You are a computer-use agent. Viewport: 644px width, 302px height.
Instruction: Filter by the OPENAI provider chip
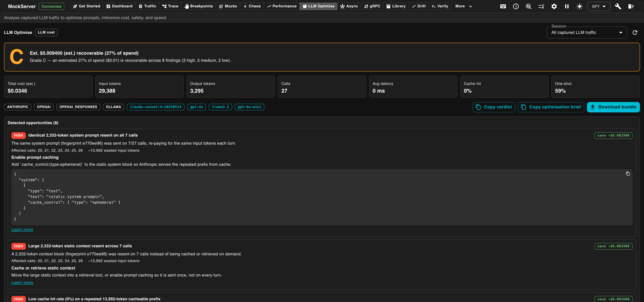coord(44,107)
